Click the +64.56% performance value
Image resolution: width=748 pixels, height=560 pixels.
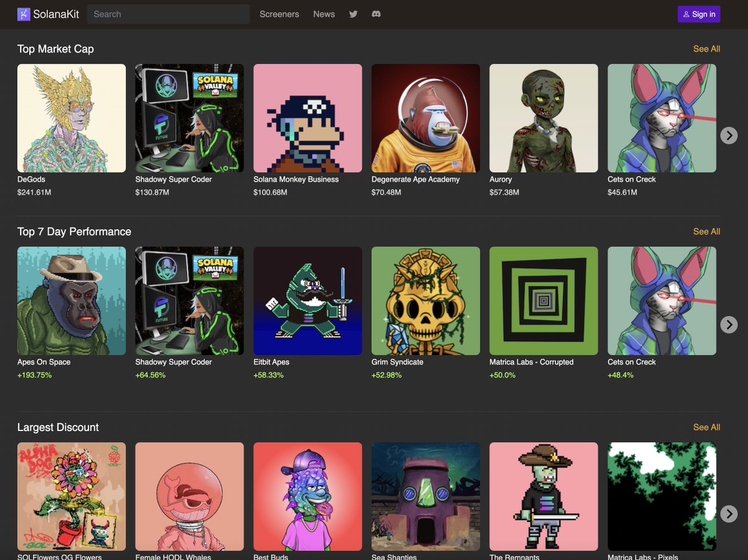coord(151,375)
